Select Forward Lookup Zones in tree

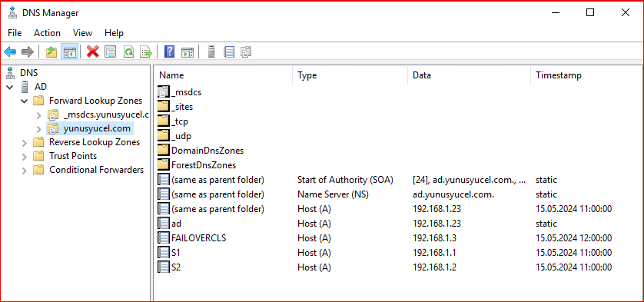coord(96,101)
